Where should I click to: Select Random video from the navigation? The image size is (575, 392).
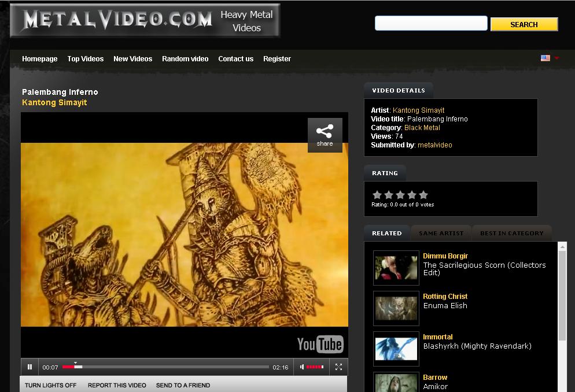coord(185,58)
